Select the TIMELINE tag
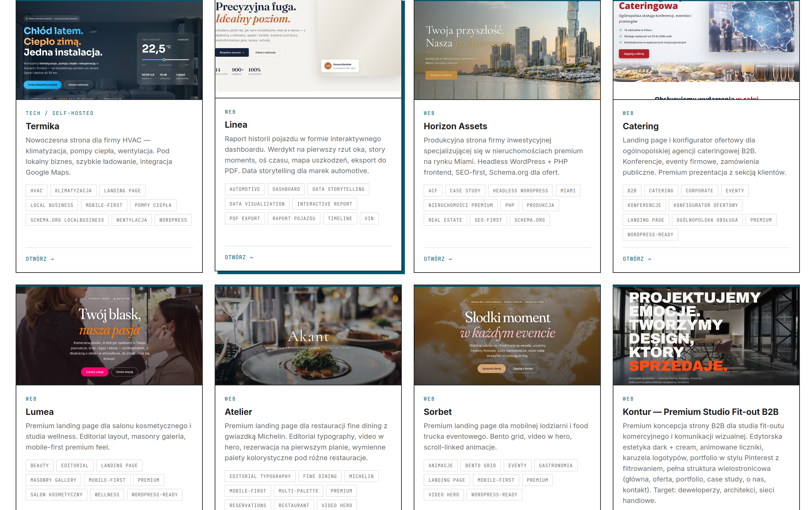The width and height of the screenshot is (812, 510). [x=340, y=218]
